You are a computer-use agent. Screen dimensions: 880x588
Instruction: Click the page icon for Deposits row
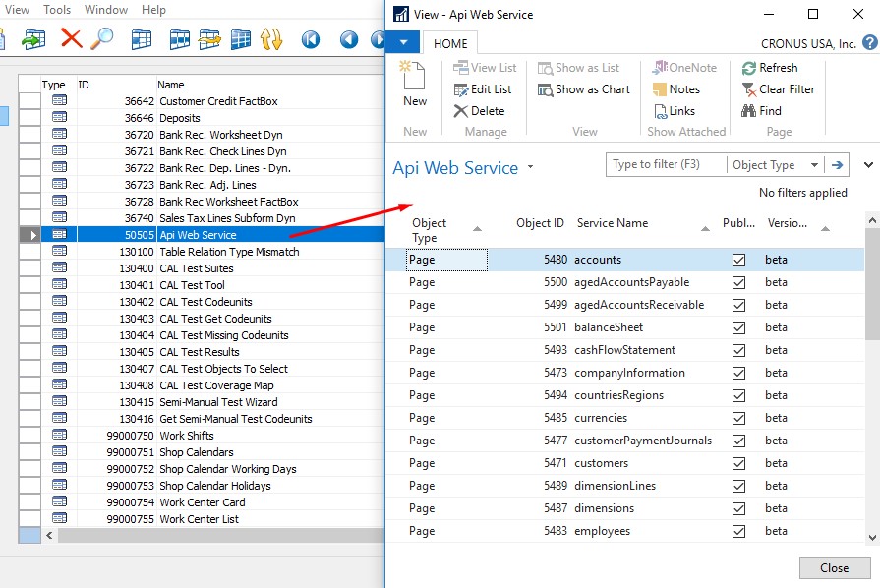60,117
